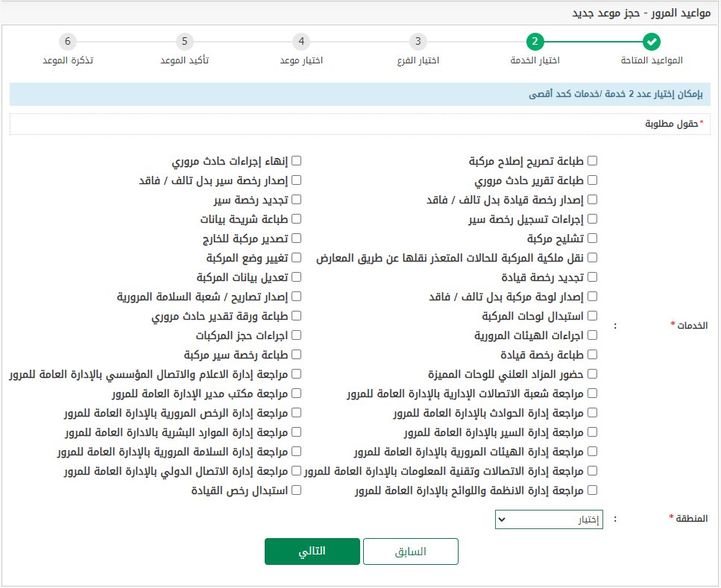This screenshot has width=721, height=588.
Task: Select استبدال رخص القيادة service
Action: click(297, 490)
